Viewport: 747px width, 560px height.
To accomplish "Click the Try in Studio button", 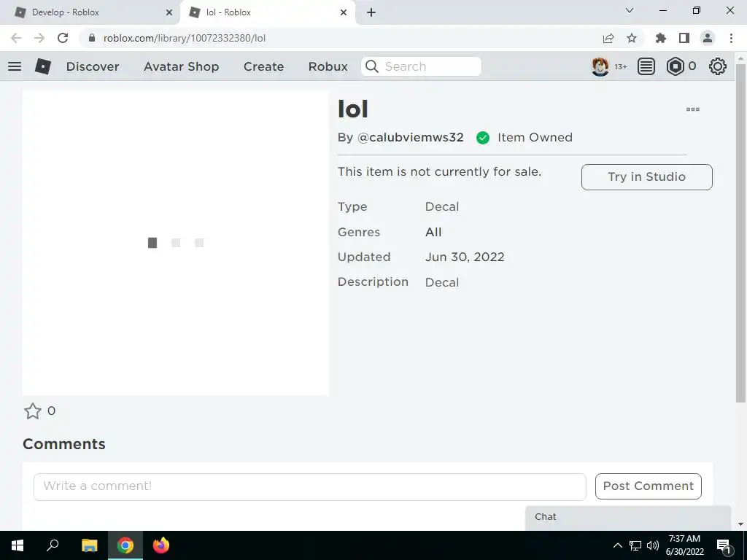I will (x=646, y=176).
